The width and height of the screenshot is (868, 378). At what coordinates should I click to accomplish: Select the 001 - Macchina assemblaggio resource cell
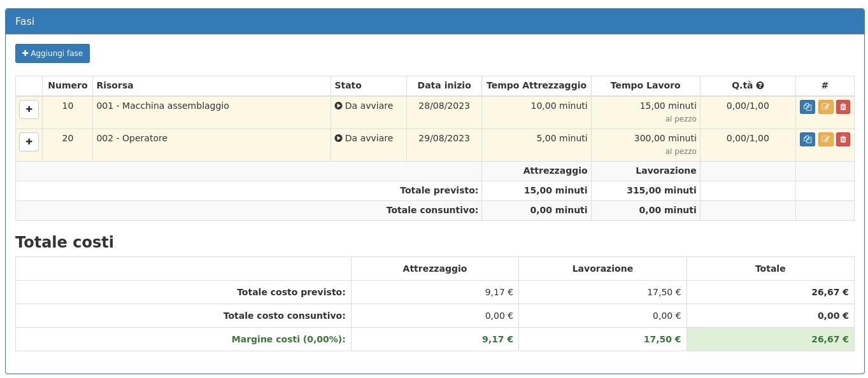pos(162,106)
